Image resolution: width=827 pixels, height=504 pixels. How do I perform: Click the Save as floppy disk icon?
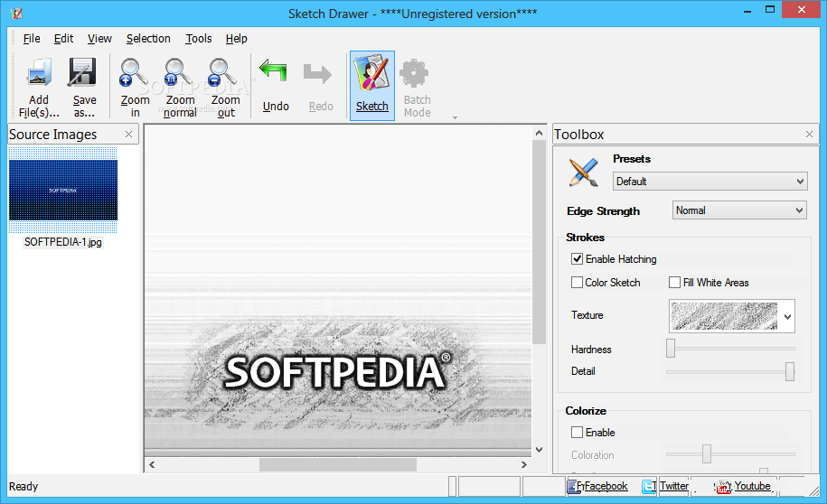tap(82, 72)
